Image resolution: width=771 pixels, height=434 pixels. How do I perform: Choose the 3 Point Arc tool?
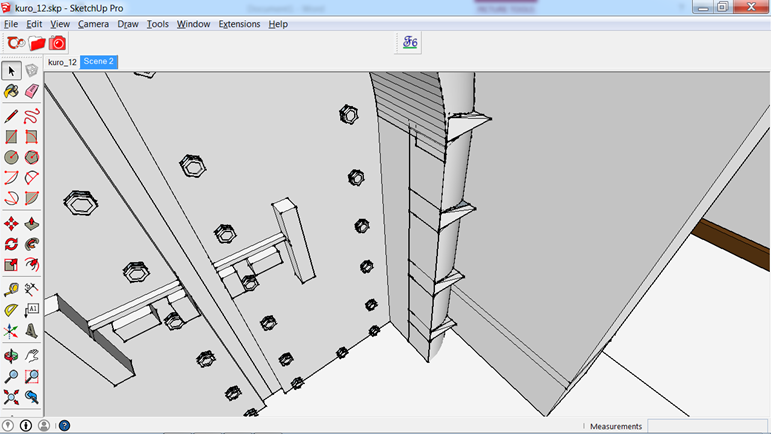pos(11,198)
